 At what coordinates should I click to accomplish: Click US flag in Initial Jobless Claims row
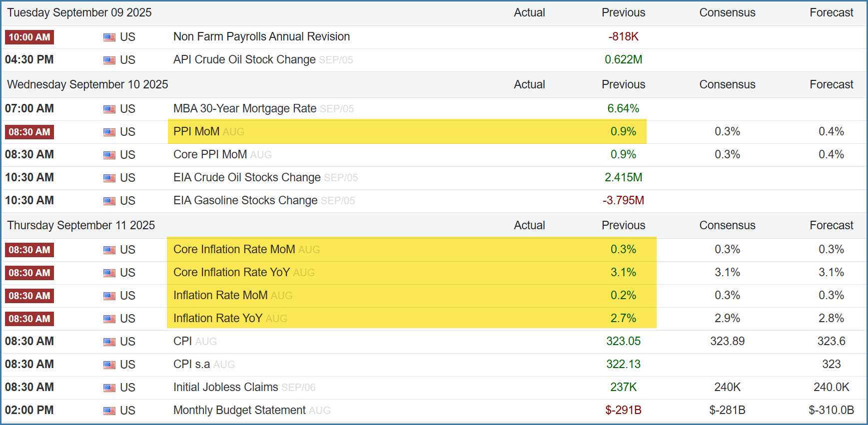tap(109, 388)
